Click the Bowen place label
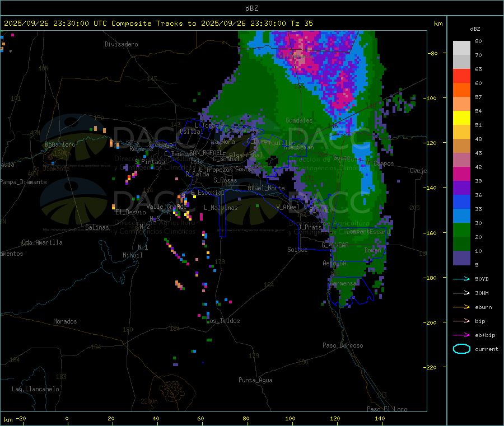The width and height of the screenshot is (504, 426). (x=373, y=250)
